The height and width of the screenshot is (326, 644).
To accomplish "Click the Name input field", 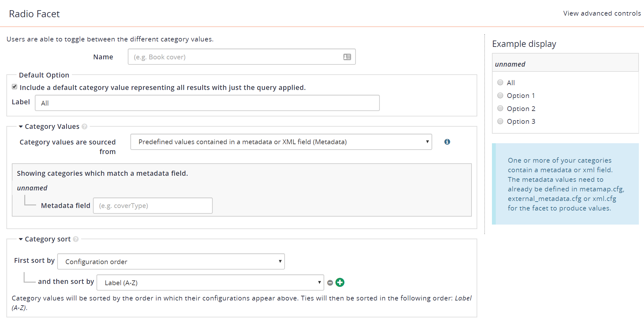I will (236, 57).
